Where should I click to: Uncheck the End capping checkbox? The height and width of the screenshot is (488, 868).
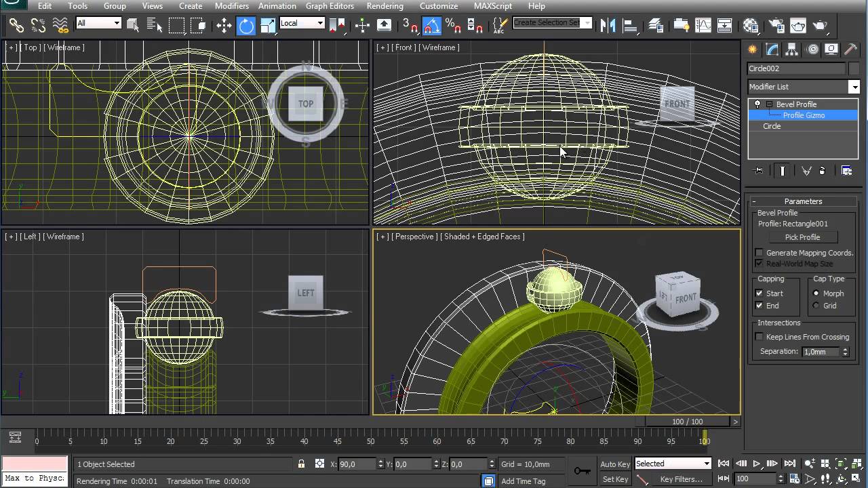(x=759, y=306)
